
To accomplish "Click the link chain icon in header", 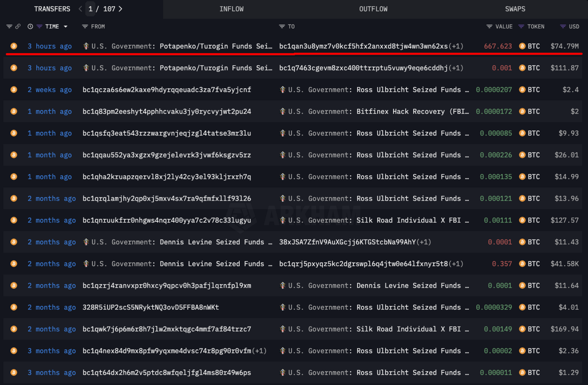I will click(x=18, y=26).
